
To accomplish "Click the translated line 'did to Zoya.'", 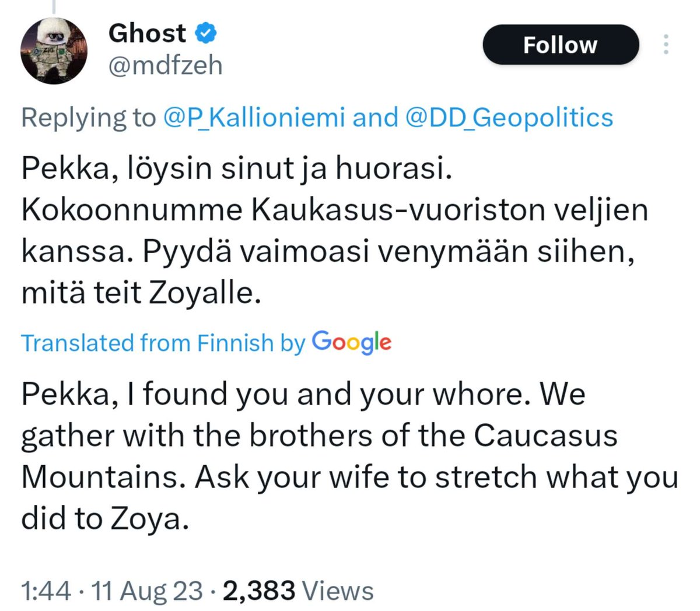I will tap(105, 518).
